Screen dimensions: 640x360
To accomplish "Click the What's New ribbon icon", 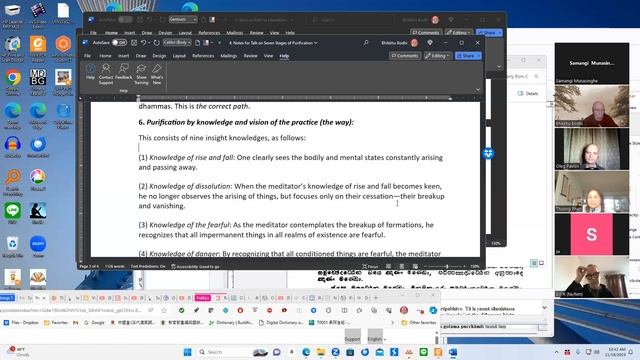I will [157, 74].
